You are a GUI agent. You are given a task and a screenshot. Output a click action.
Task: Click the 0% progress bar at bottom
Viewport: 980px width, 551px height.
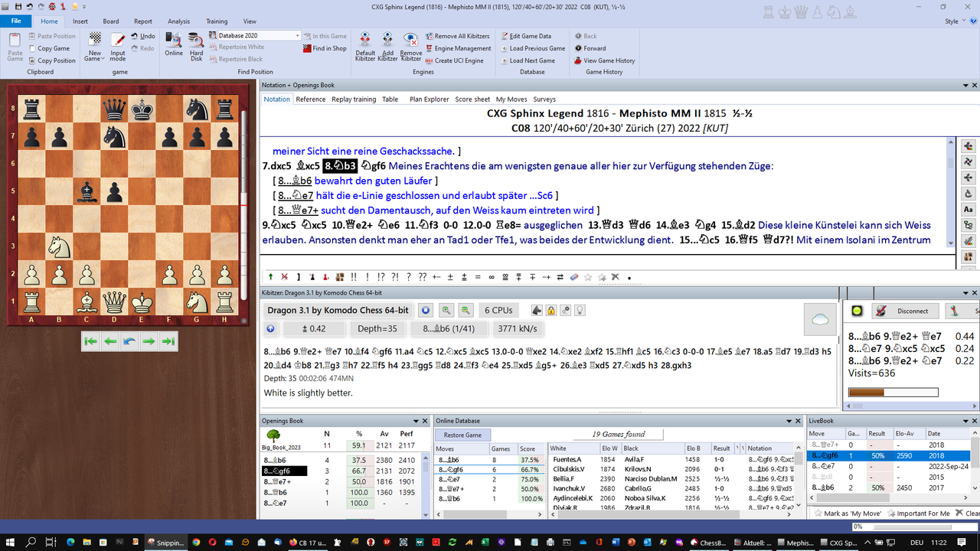[x=913, y=527]
